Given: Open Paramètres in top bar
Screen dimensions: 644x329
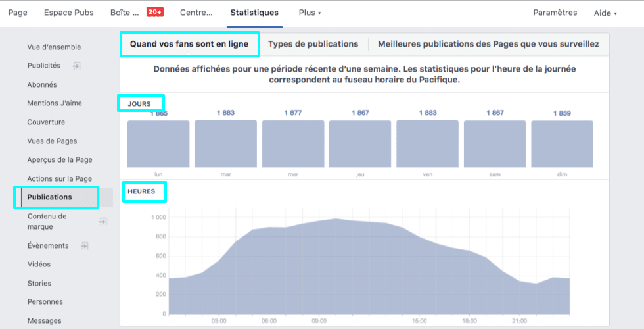Looking at the screenshot, I should click(x=555, y=13).
